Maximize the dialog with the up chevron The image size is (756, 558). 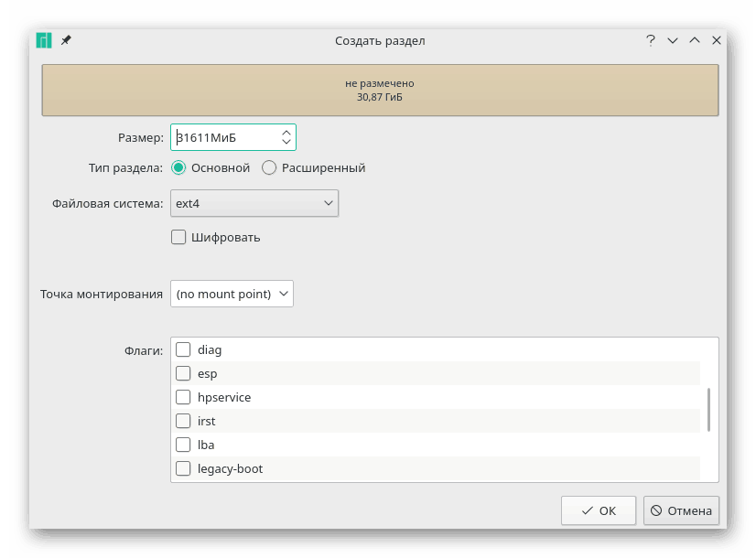pyautogui.click(x=695, y=40)
